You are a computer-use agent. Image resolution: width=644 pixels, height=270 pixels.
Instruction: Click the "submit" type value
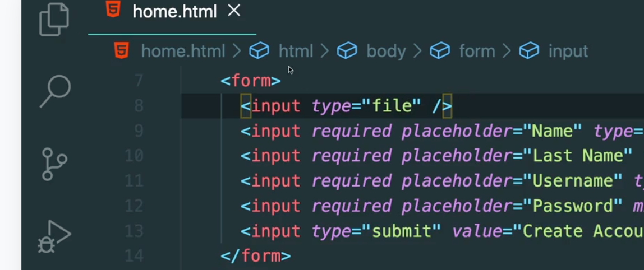coord(401,231)
